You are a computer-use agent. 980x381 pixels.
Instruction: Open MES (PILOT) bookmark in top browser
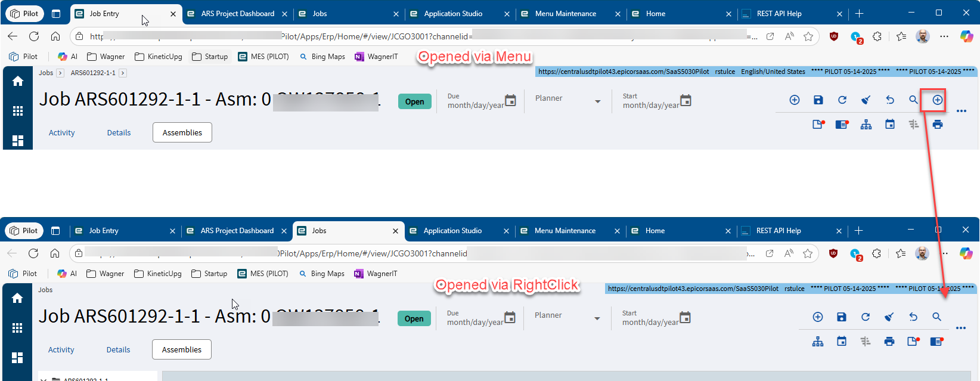(263, 57)
